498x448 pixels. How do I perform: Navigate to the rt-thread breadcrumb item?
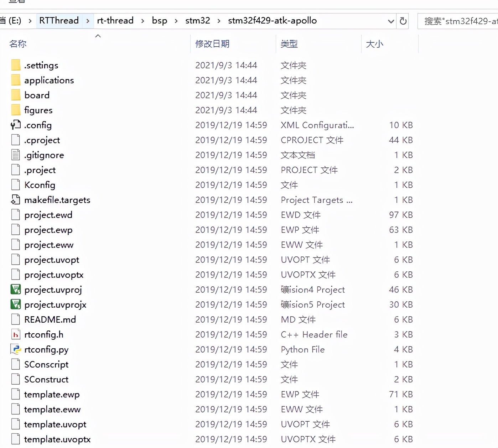(x=115, y=21)
